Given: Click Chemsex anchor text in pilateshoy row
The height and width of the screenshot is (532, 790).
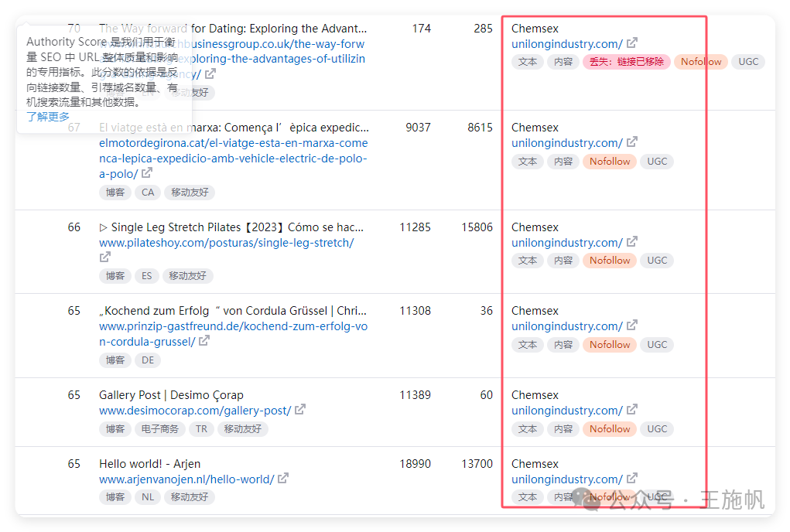Looking at the screenshot, I should 535,227.
